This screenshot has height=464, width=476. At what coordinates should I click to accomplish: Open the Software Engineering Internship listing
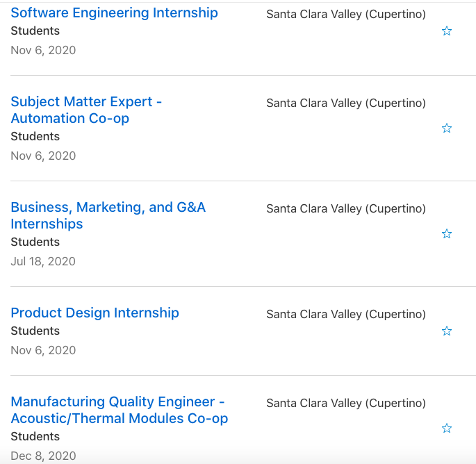coord(114,13)
